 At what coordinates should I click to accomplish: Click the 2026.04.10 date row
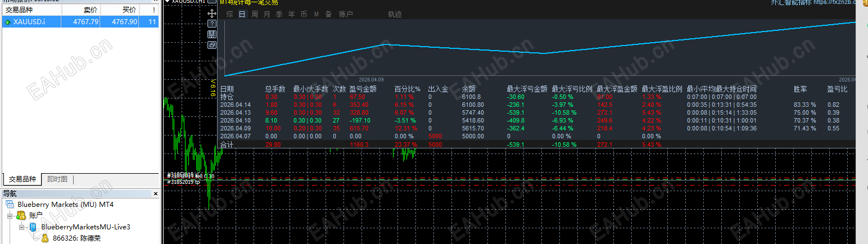pos(235,120)
